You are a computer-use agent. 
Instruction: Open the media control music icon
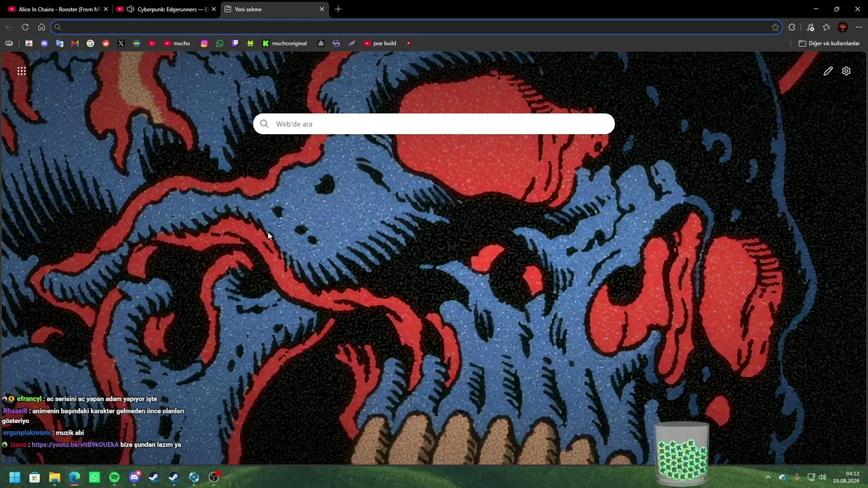(810, 27)
